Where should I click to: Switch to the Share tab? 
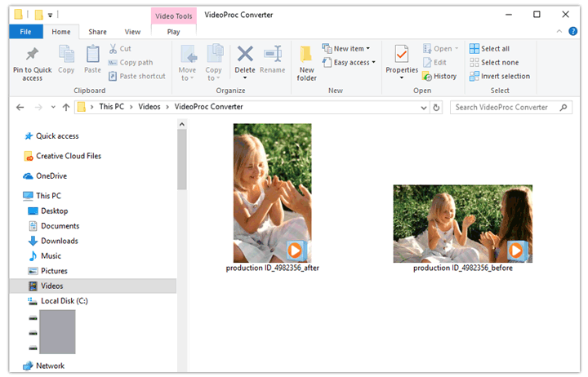tap(97, 32)
